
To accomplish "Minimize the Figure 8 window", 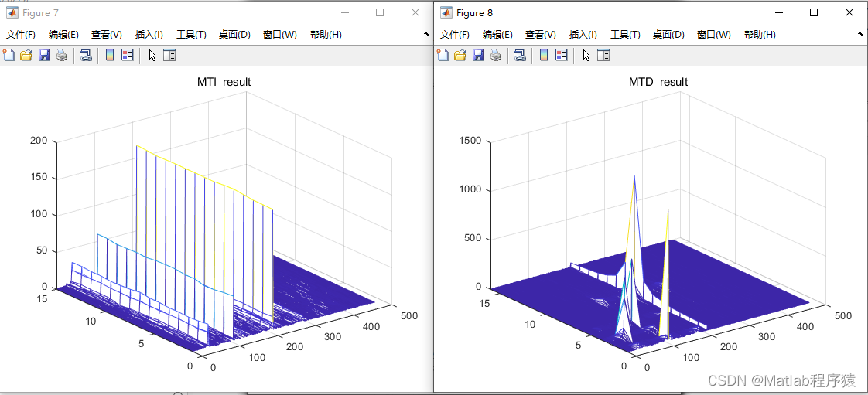I will (779, 12).
